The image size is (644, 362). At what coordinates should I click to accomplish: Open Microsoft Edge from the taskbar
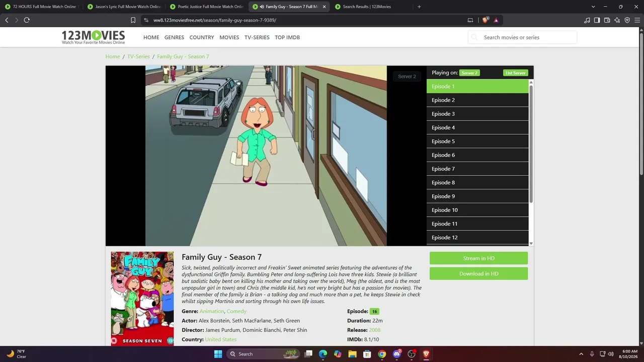(x=323, y=354)
